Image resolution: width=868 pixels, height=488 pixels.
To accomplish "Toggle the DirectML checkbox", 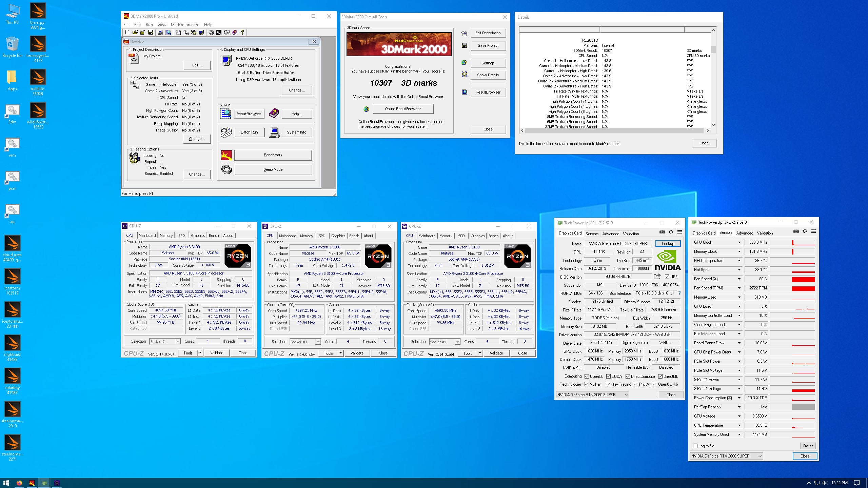I will coord(660,377).
